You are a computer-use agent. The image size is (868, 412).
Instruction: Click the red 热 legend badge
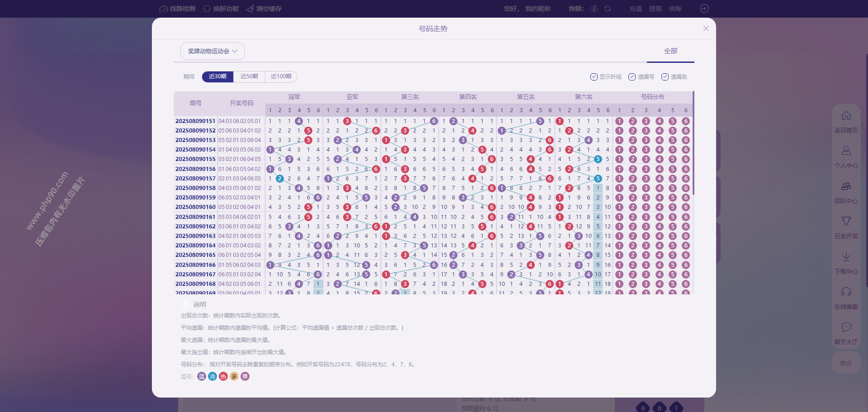(x=223, y=376)
